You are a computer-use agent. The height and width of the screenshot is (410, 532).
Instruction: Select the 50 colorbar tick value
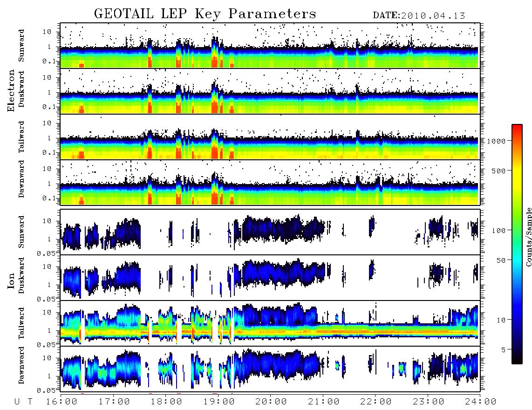click(501, 260)
